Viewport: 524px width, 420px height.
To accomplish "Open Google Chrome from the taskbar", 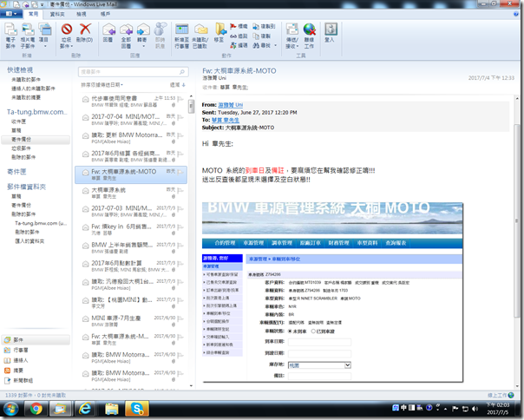I will tap(36, 409).
